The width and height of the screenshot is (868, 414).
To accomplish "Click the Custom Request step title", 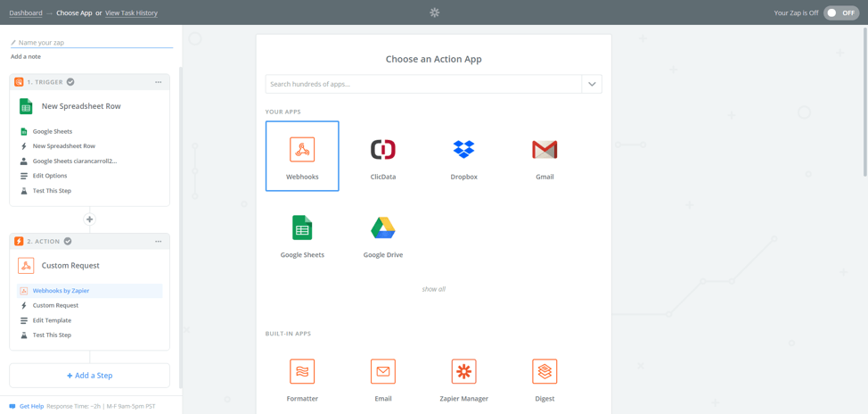I will [x=71, y=266].
